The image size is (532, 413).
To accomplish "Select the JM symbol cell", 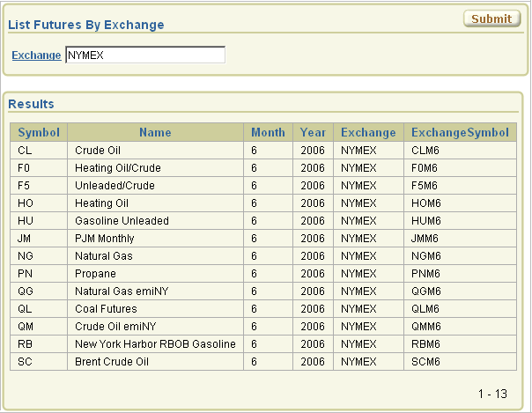I will click(39, 239).
